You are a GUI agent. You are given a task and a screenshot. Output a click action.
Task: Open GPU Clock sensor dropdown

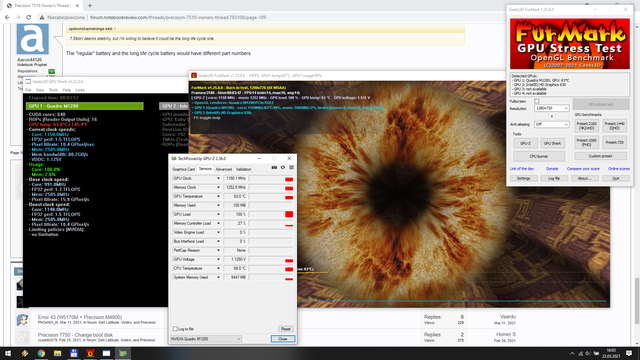218,178
